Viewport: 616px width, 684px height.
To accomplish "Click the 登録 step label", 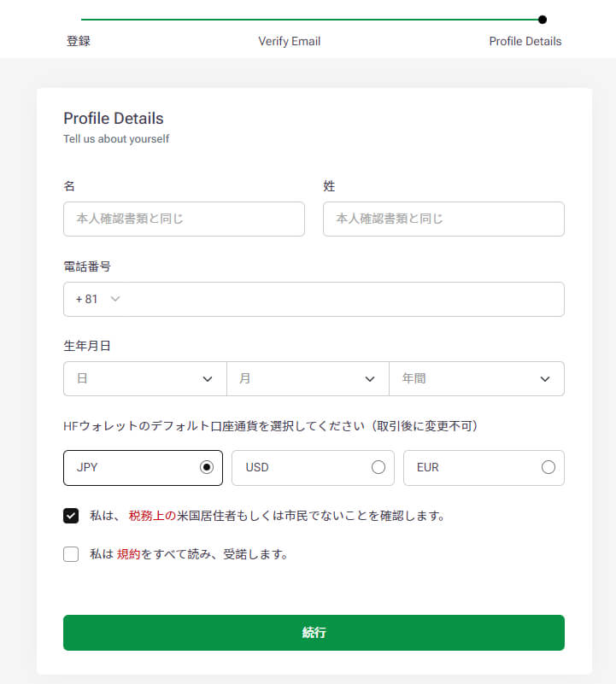I will 79,41.
